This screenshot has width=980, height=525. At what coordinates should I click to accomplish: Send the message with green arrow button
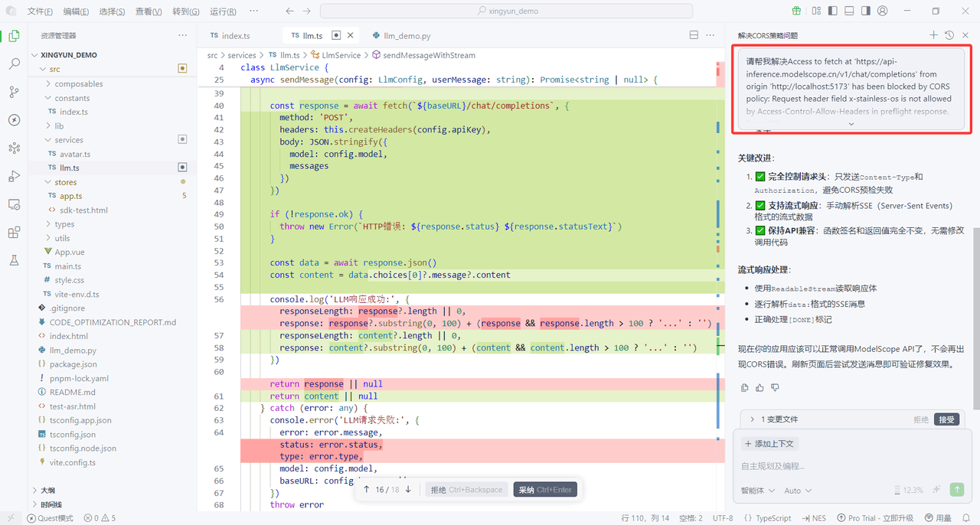click(957, 490)
